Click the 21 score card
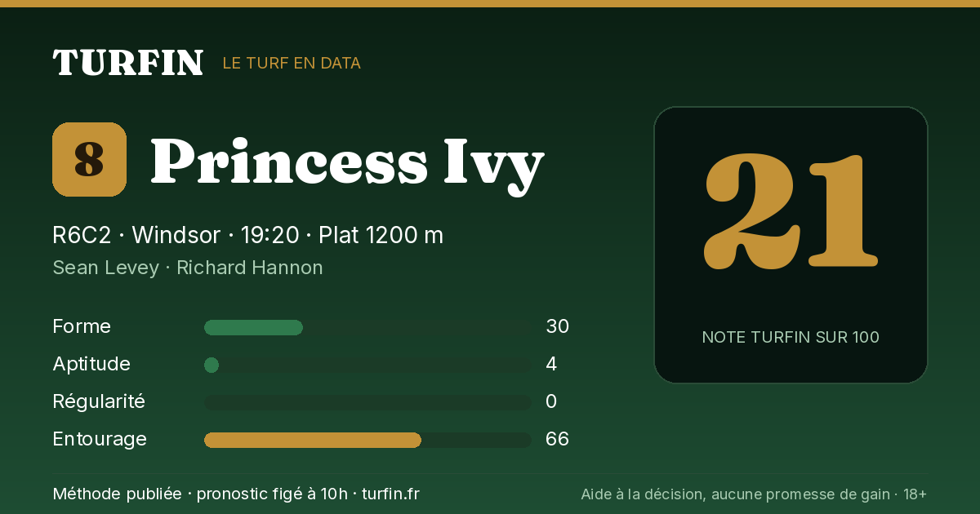The image size is (980, 514). point(791,245)
